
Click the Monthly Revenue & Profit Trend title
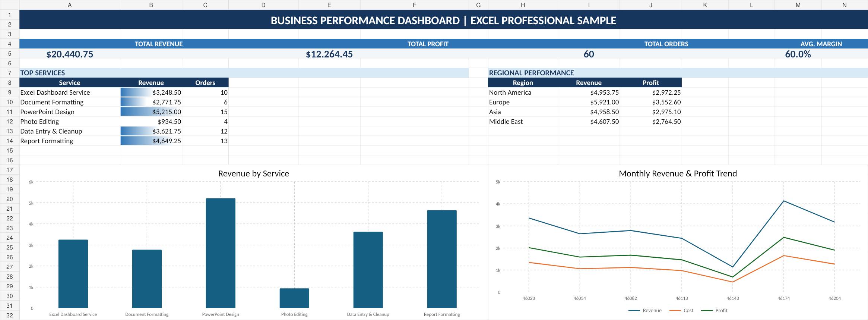678,173
